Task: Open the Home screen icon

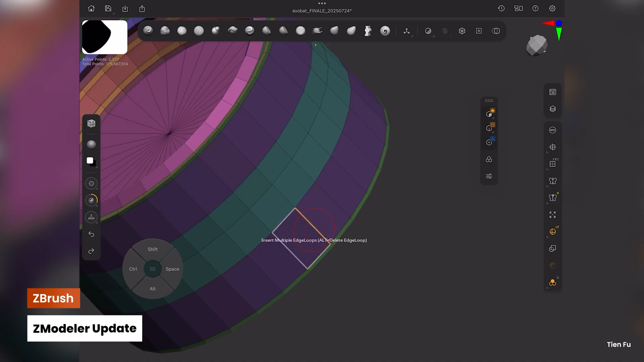Action: (x=91, y=9)
